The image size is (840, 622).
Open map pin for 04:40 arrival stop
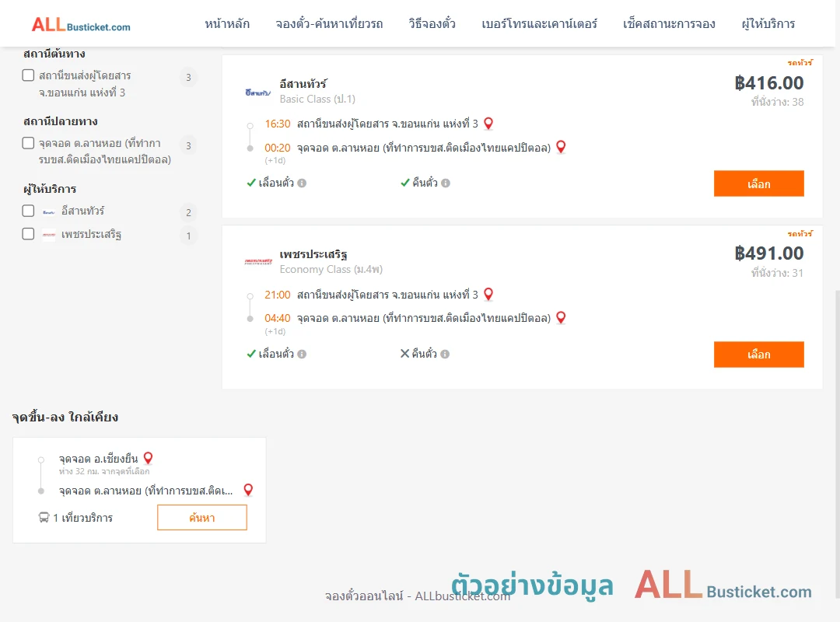pos(561,318)
